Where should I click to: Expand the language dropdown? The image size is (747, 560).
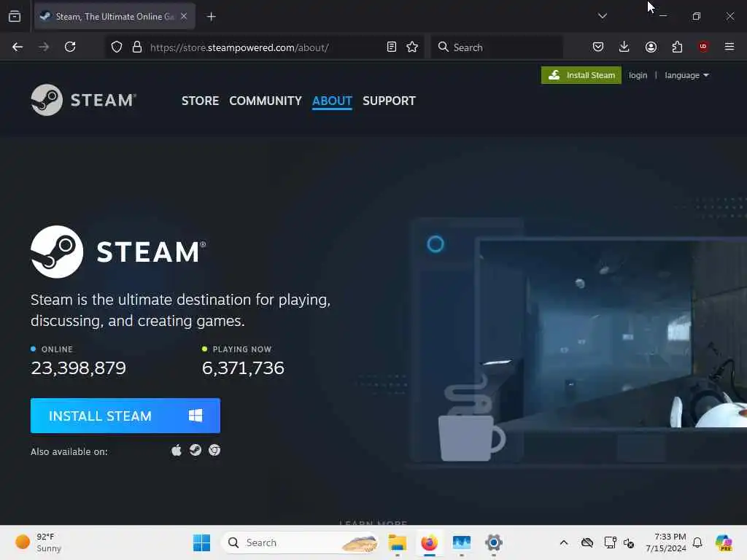(686, 75)
